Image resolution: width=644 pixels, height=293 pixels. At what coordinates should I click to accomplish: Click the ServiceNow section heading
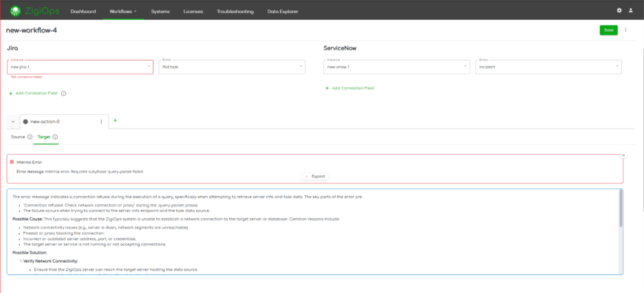pos(340,48)
